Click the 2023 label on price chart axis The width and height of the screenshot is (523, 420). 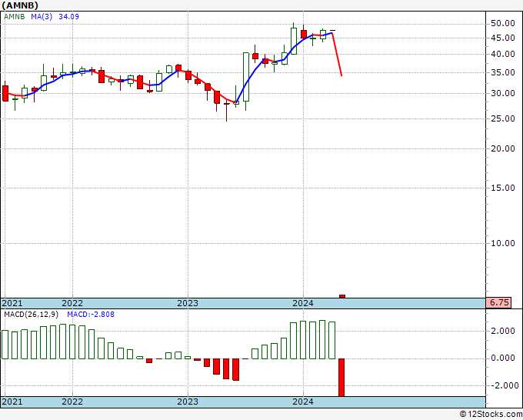(188, 303)
